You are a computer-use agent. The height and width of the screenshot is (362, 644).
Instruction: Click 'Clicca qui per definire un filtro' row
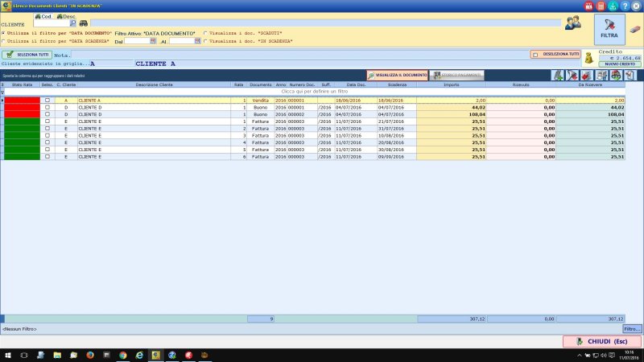pos(315,92)
